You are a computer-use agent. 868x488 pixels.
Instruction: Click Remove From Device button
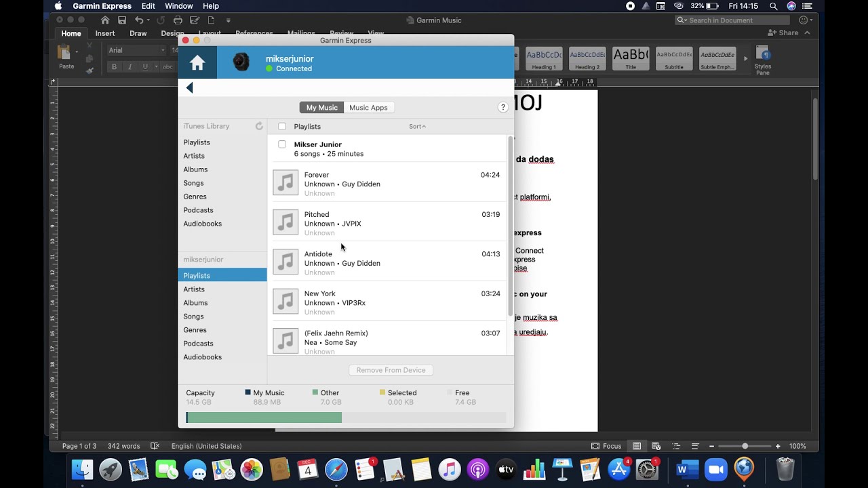391,370
